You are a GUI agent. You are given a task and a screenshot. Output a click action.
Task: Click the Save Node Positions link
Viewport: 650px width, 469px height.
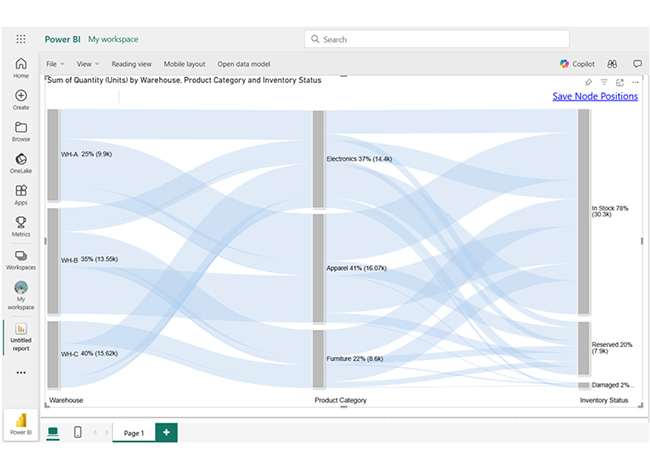(594, 96)
